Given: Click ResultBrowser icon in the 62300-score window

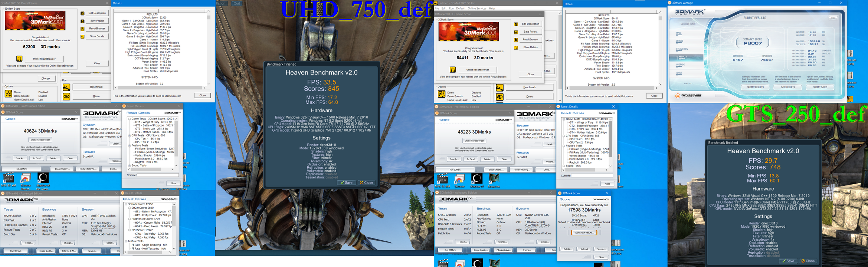Looking at the screenshot, I should pyautogui.click(x=82, y=29).
